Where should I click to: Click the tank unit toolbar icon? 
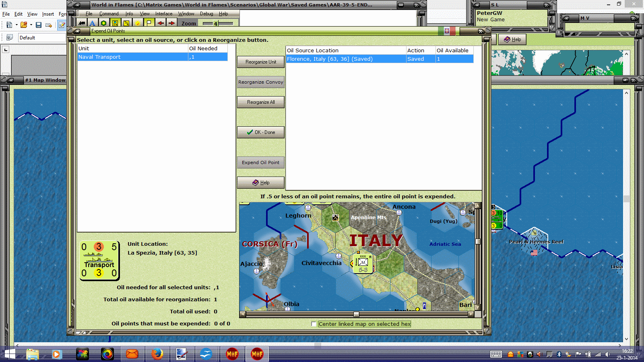pyautogui.click(x=82, y=23)
